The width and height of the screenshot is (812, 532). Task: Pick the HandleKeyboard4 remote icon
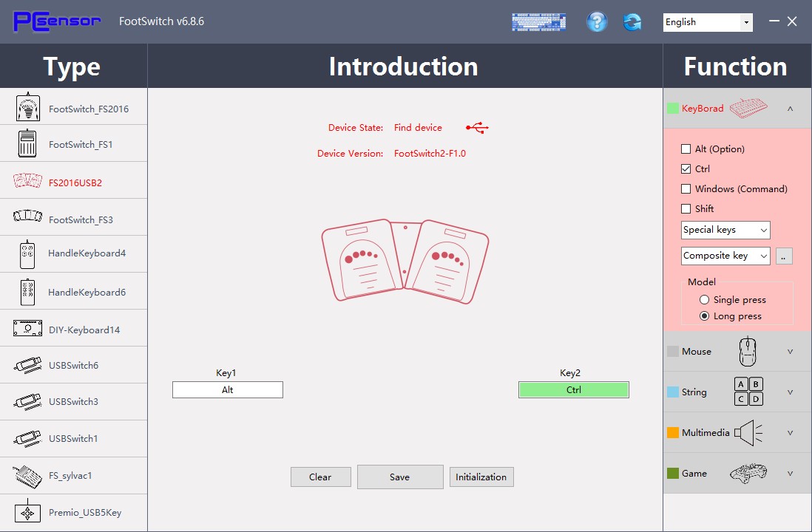click(x=27, y=255)
